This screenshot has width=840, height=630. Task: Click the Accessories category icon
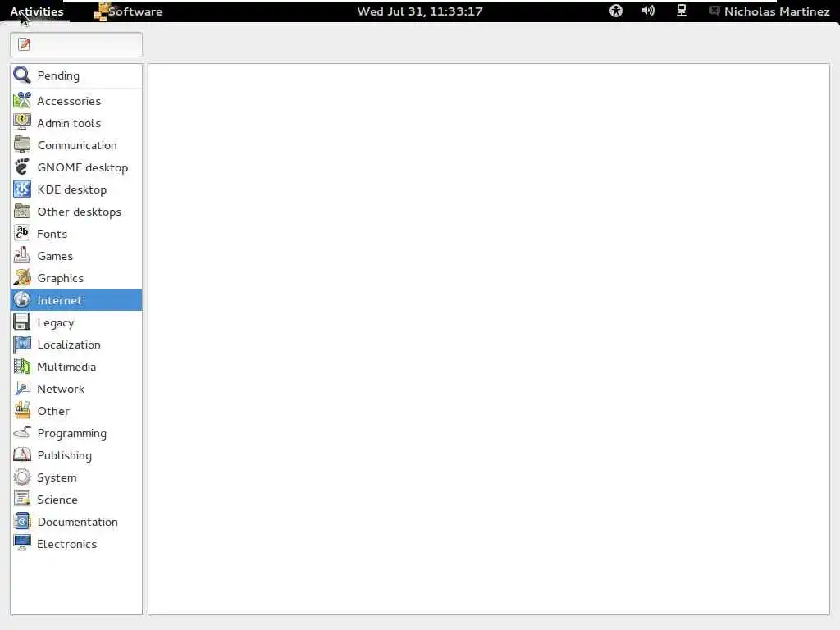tap(22, 100)
